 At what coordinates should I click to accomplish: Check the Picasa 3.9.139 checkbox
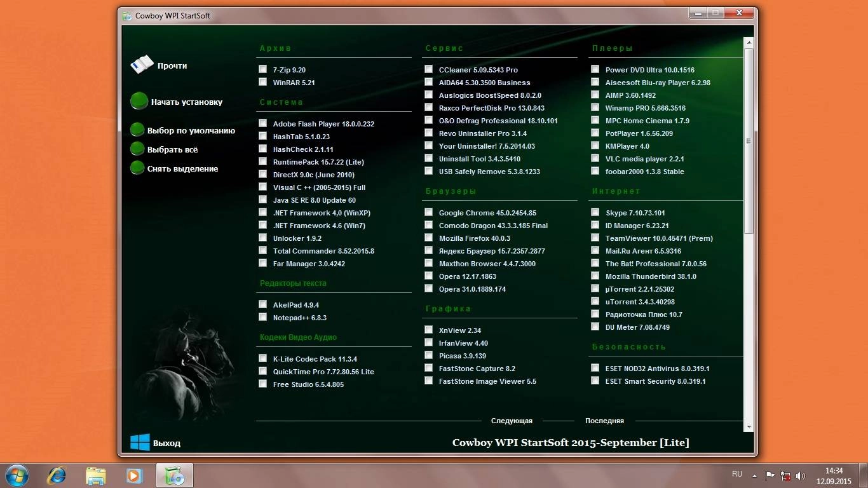coord(428,355)
